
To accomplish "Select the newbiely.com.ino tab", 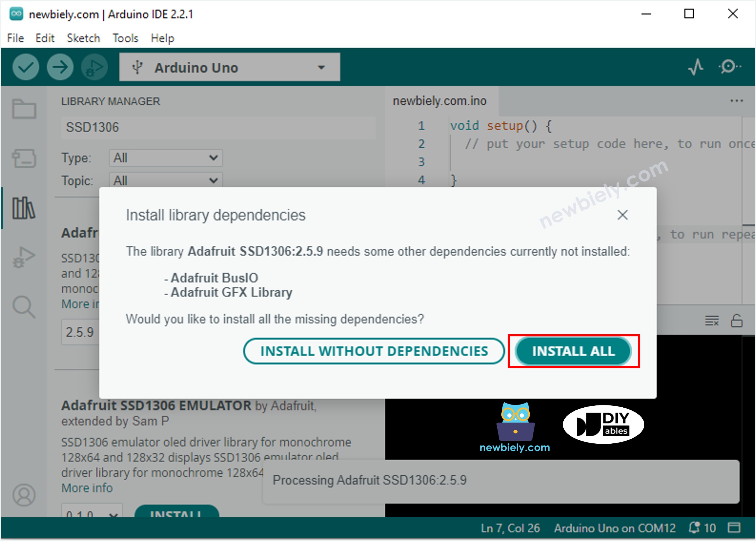I will [x=440, y=101].
